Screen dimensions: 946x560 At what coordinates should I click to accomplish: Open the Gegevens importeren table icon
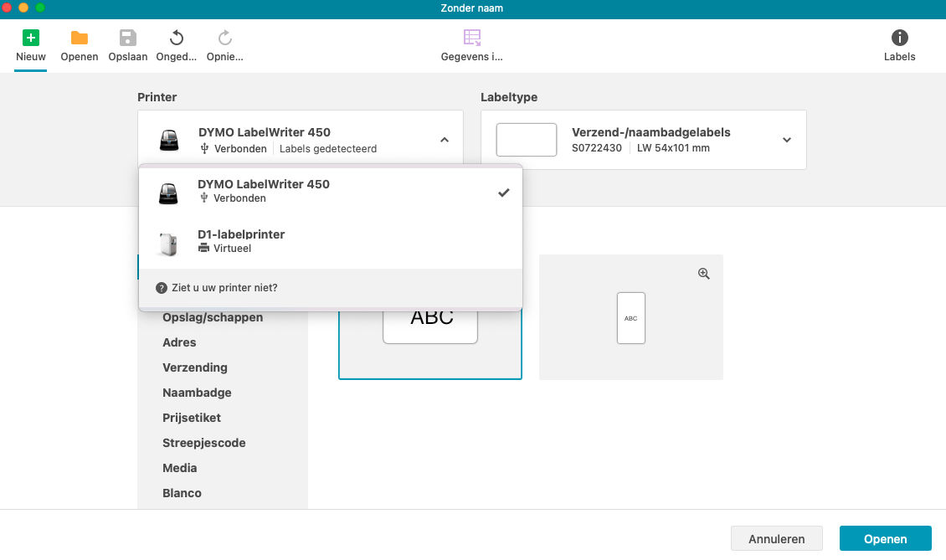pyautogui.click(x=472, y=38)
